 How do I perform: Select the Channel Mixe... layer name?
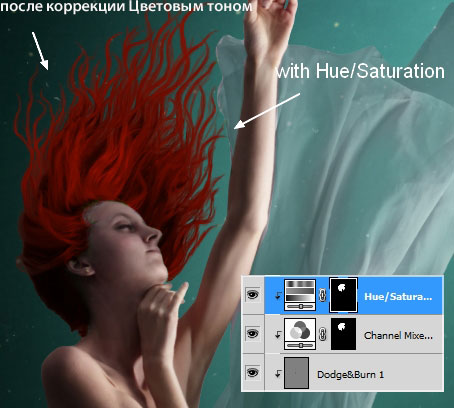(x=398, y=335)
